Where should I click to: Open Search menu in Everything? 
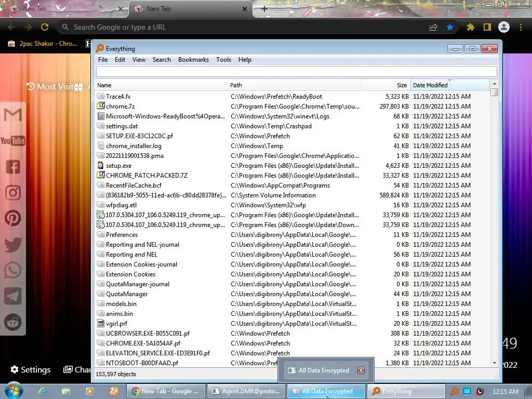(x=162, y=60)
